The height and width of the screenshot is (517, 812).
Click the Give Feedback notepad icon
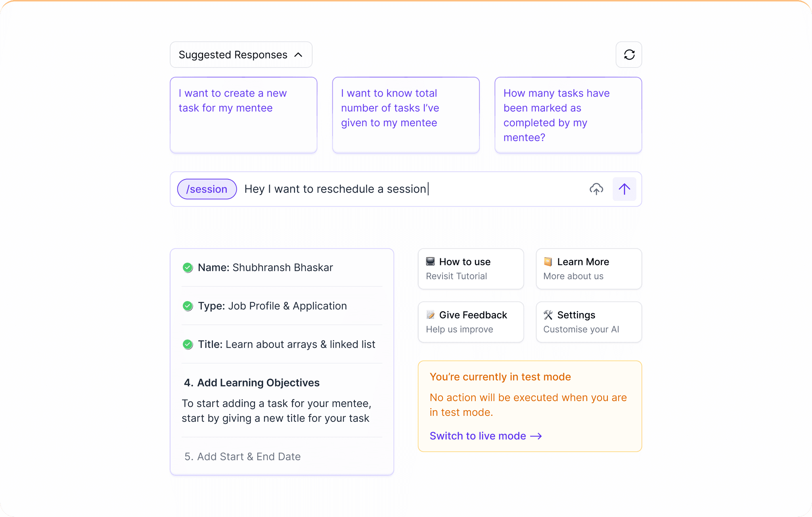430,315
